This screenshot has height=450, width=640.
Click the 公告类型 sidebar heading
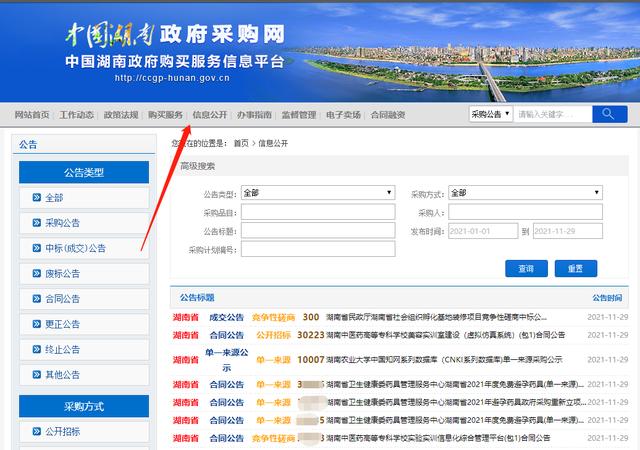click(84, 172)
